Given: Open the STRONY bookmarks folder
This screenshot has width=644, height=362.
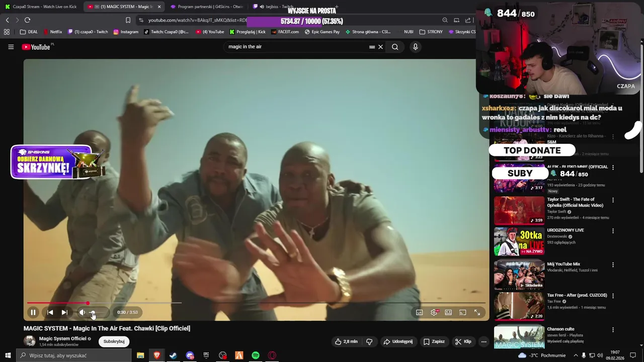Looking at the screenshot, I should (431, 32).
